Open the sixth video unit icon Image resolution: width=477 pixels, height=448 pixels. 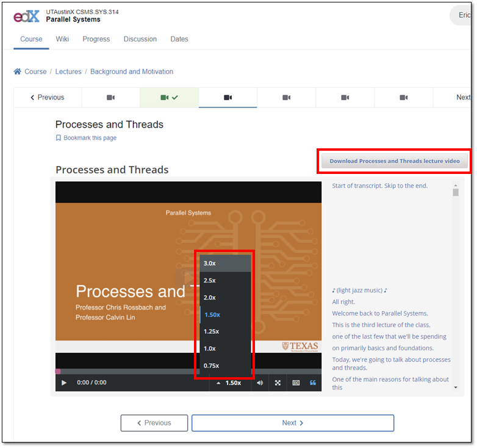coord(403,98)
